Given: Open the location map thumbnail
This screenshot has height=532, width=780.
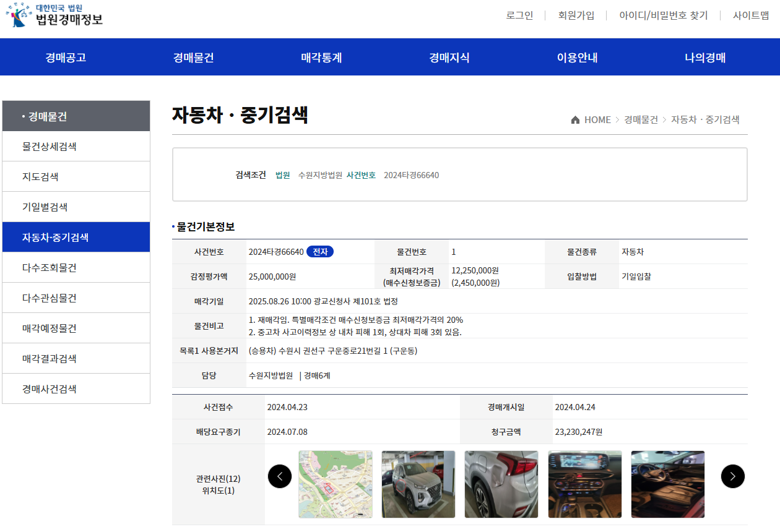Looking at the screenshot, I should click(336, 484).
